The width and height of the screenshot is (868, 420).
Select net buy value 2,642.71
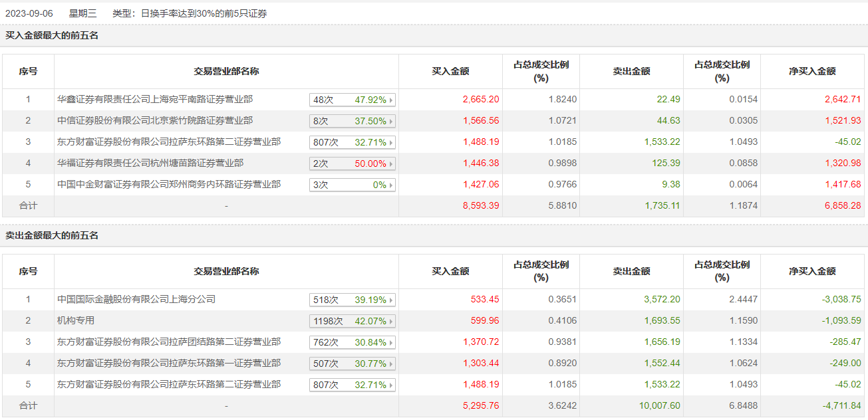click(843, 100)
